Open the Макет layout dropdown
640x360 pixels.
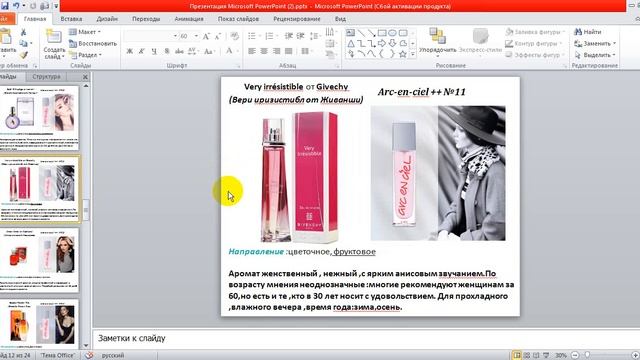(x=85, y=32)
